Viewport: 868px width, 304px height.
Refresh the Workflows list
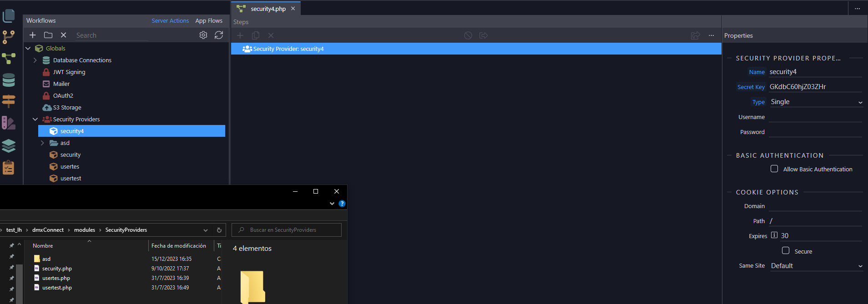[219, 35]
